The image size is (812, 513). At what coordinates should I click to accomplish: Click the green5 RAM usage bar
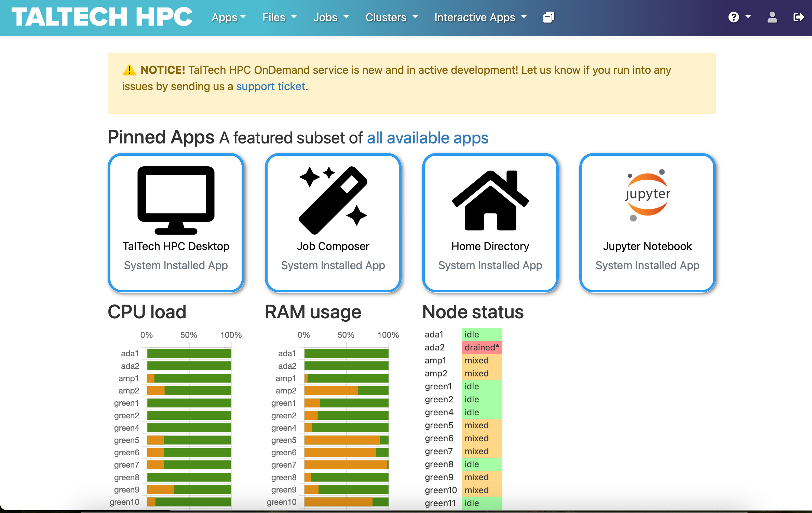coord(346,440)
